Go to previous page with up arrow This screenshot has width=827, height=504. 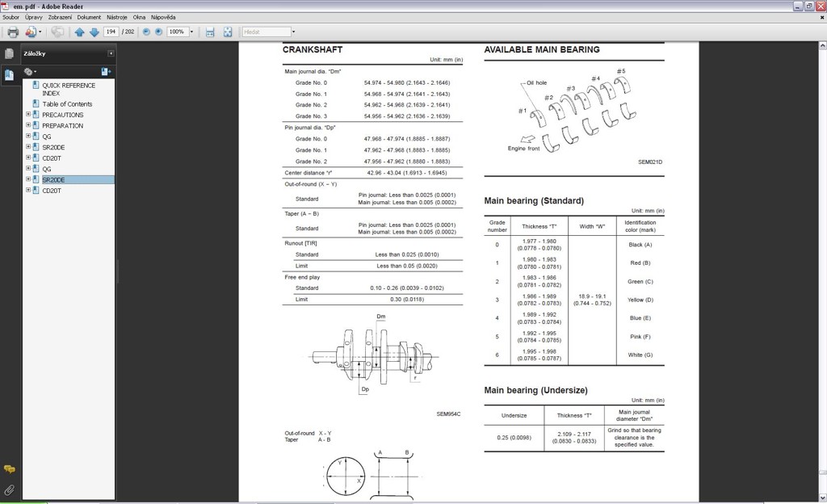[79, 32]
